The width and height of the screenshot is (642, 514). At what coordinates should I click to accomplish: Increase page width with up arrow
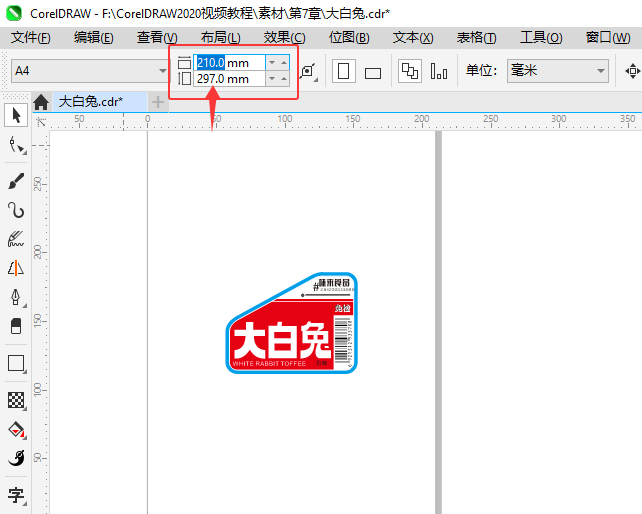coord(284,62)
